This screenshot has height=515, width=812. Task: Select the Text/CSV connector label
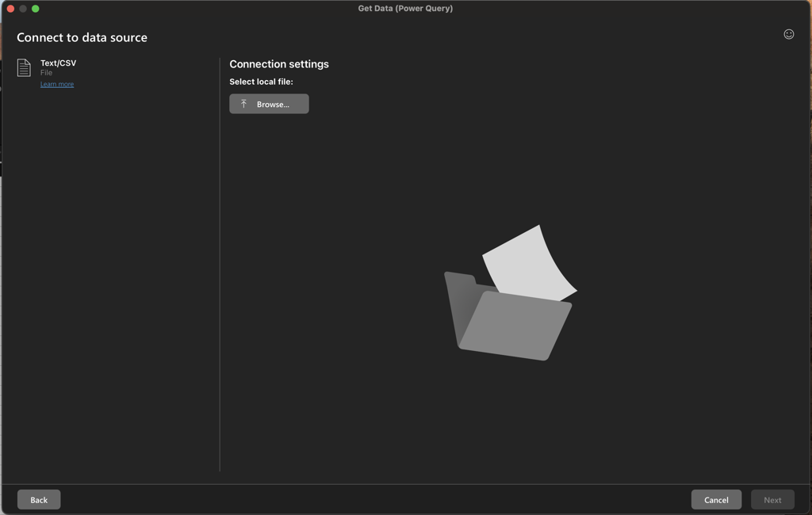(59, 63)
